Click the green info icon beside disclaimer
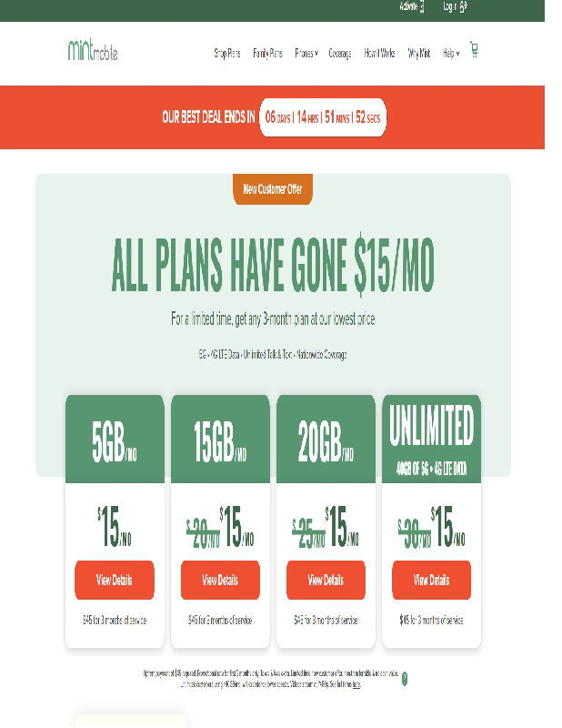Viewport: 562px width, 728px height. pyautogui.click(x=405, y=678)
